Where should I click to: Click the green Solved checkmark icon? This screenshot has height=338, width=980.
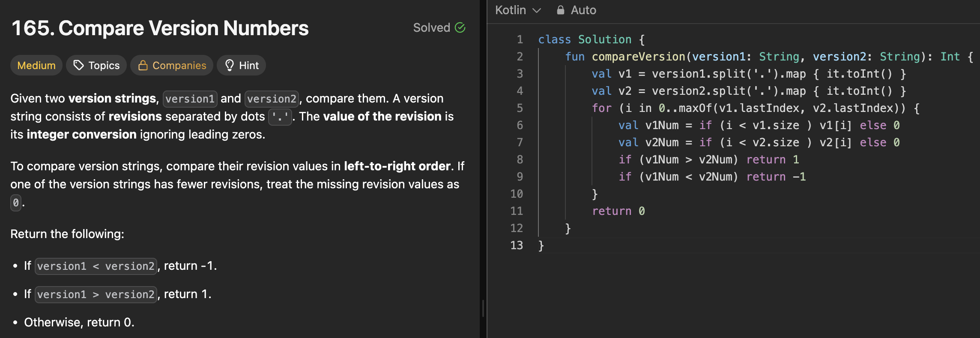460,28
